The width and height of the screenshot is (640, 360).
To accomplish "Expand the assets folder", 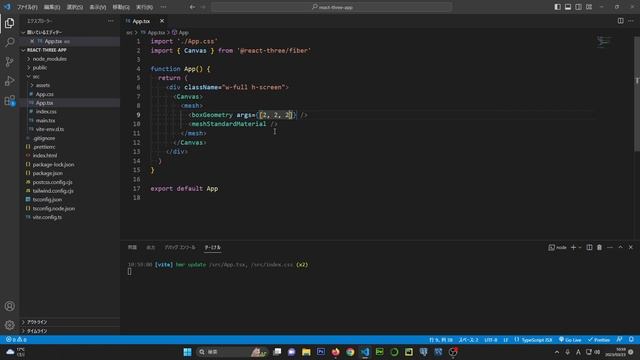I will 42,85.
